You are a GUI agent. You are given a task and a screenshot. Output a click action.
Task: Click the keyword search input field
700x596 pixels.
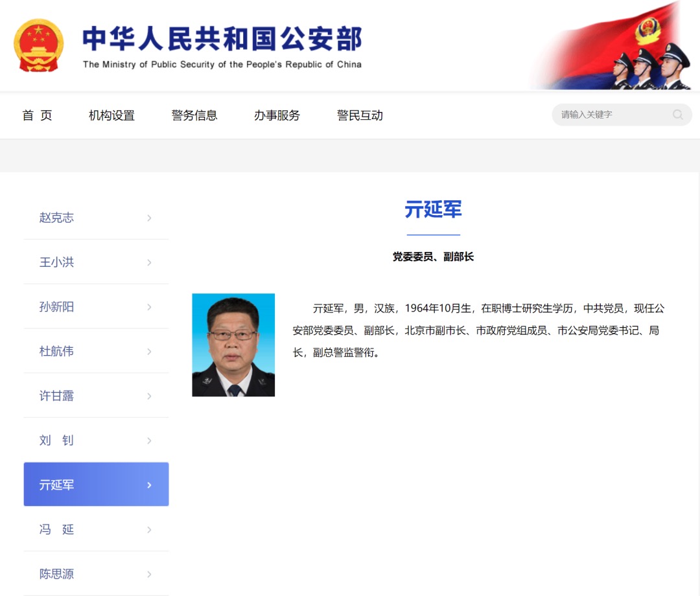[622, 115]
